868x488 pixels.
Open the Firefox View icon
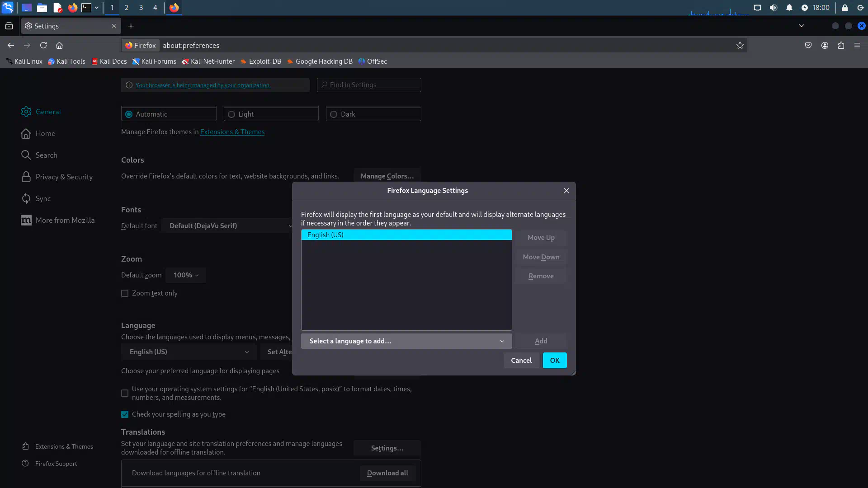point(9,26)
